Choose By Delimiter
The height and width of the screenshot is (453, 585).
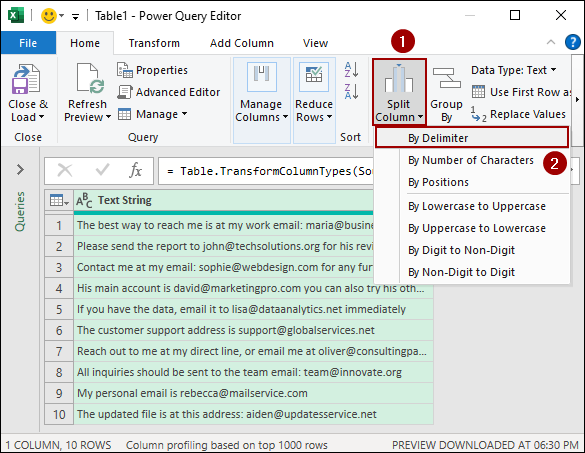pos(472,138)
